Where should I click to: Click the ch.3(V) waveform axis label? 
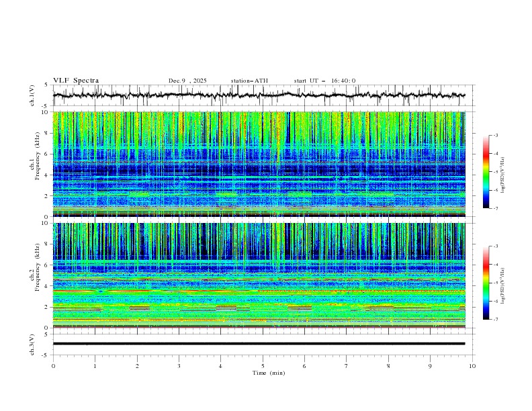point(32,343)
